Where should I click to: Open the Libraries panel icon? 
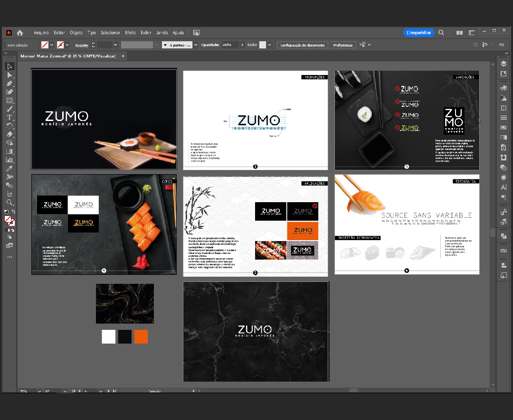point(504,74)
